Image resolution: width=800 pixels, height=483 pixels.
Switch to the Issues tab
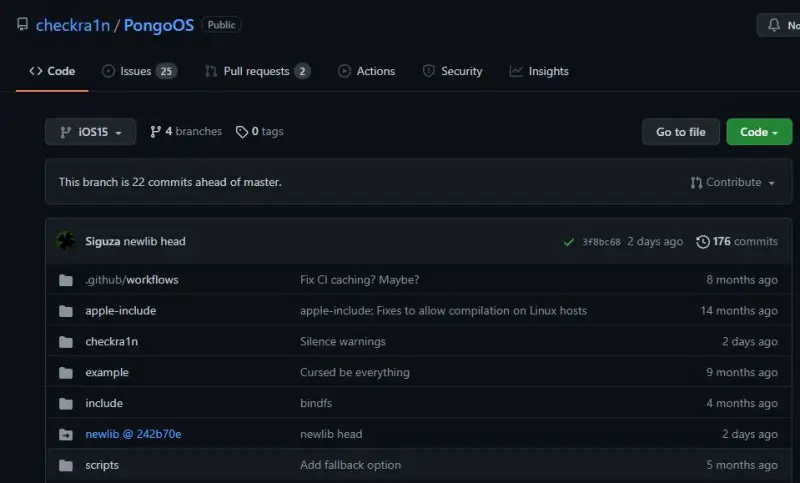point(139,71)
